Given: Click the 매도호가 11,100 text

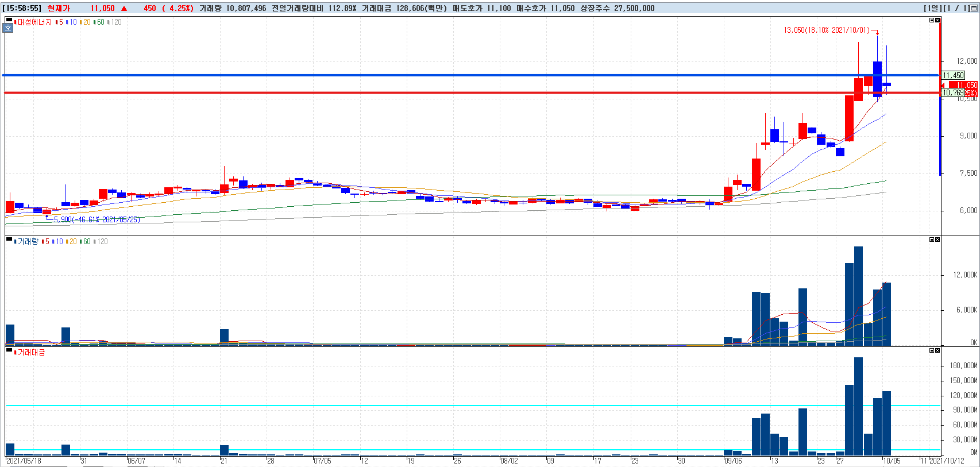Looking at the screenshot, I should coord(481,9).
